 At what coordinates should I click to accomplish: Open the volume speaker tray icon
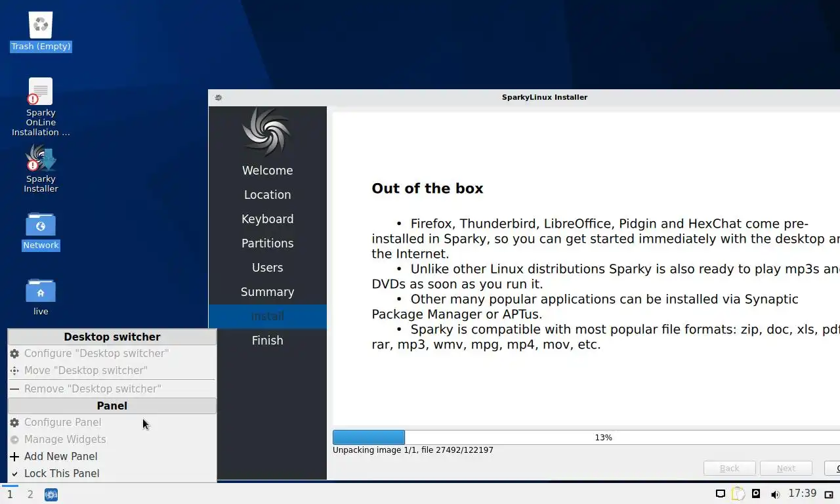[x=775, y=494]
